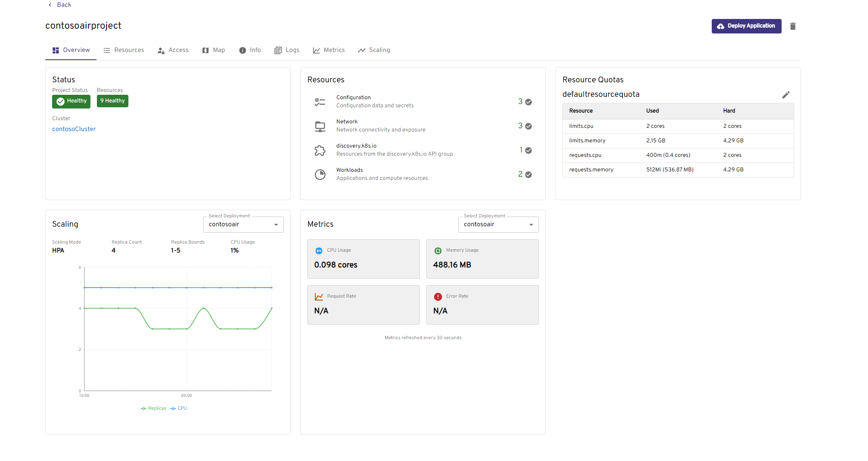Click the delete project trash icon
Viewport: 868px width, 461px height.
[x=793, y=26]
